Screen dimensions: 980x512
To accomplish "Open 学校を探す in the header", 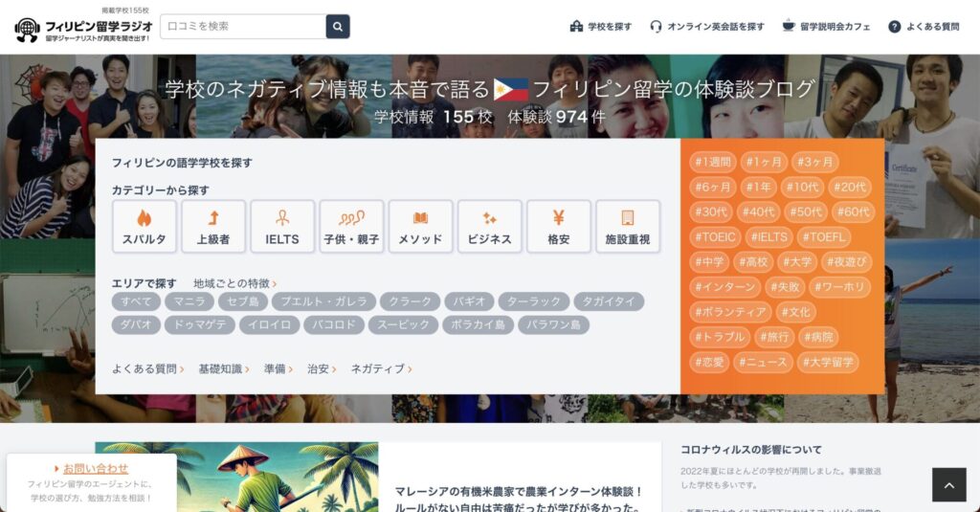I will 601,26.
